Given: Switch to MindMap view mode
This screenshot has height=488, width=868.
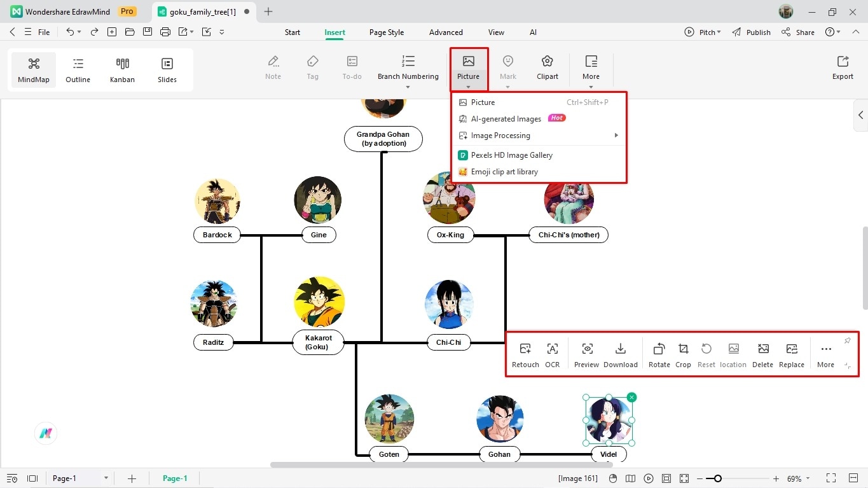Looking at the screenshot, I should pyautogui.click(x=34, y=70).
